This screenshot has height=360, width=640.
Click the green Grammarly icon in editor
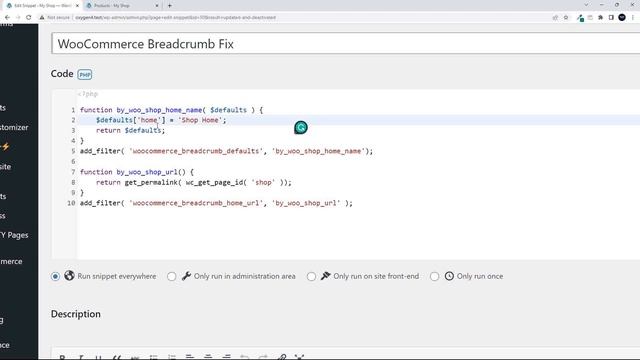[301, 128]
